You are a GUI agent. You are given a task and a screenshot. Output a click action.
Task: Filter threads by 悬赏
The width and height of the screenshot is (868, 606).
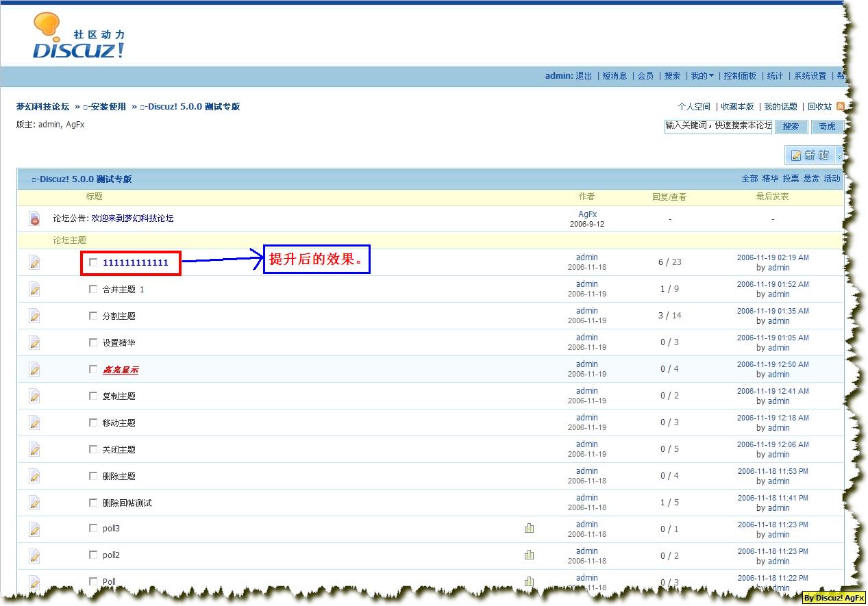tap(811, 179)
